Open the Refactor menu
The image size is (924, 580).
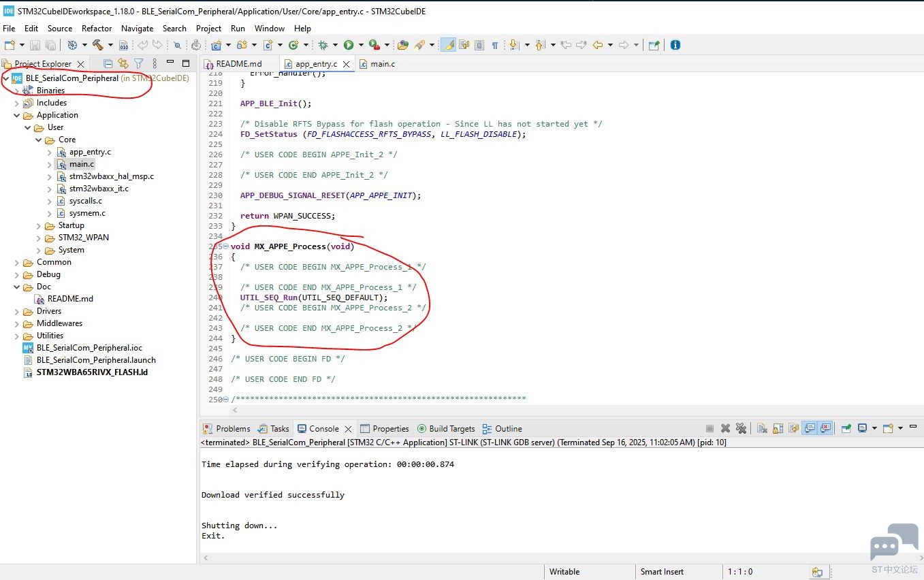97,28
